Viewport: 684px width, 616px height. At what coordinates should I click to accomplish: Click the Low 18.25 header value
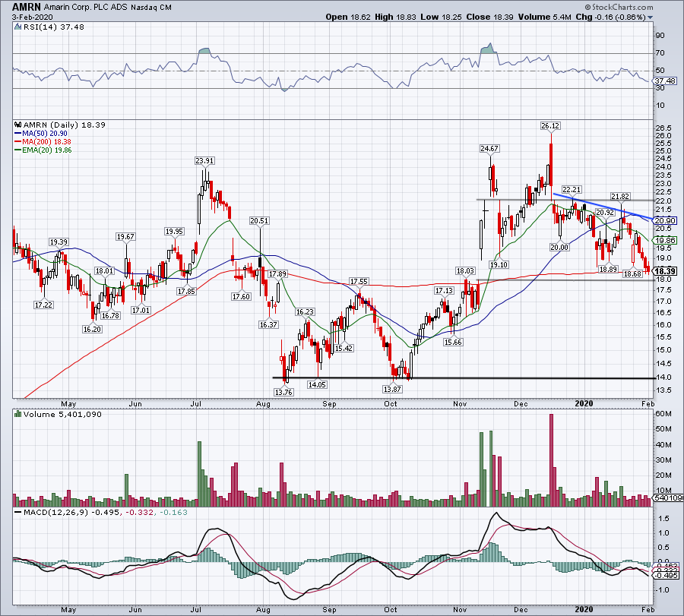[x=442, y=17]
